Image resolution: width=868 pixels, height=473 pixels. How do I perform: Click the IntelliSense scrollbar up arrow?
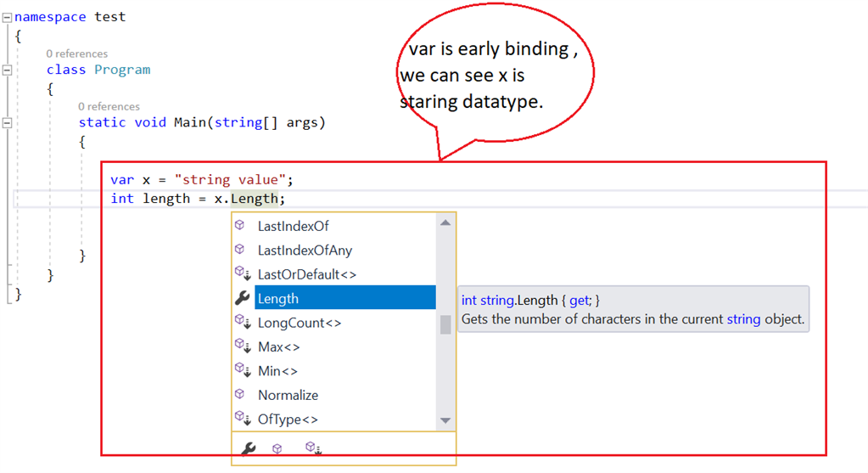click(x=445, y=222)
